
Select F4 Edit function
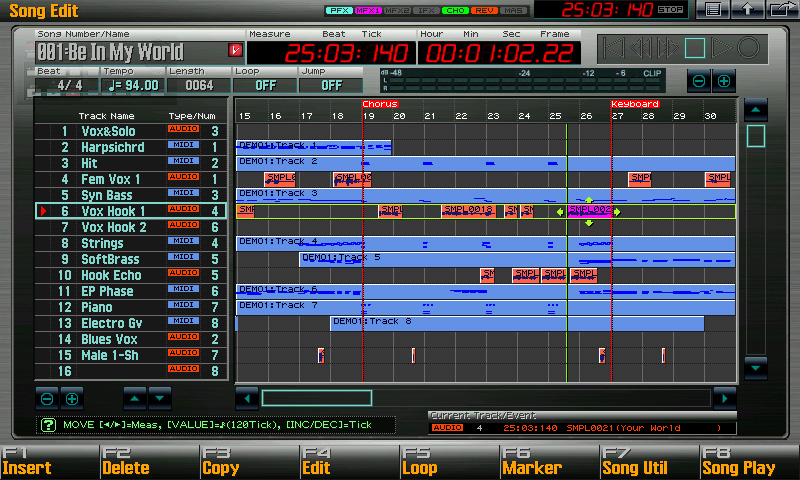tap(349, 462)
